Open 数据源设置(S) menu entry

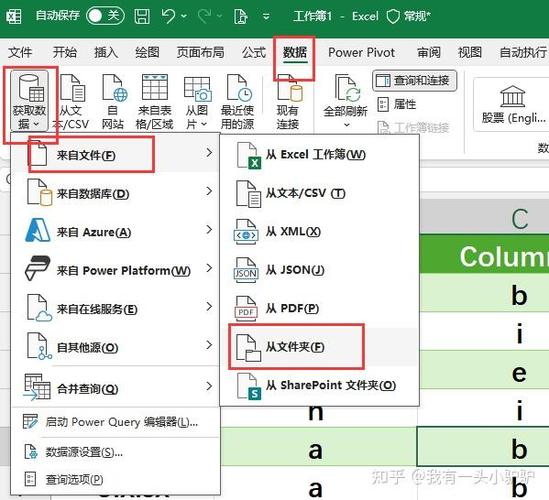(116, 452)
